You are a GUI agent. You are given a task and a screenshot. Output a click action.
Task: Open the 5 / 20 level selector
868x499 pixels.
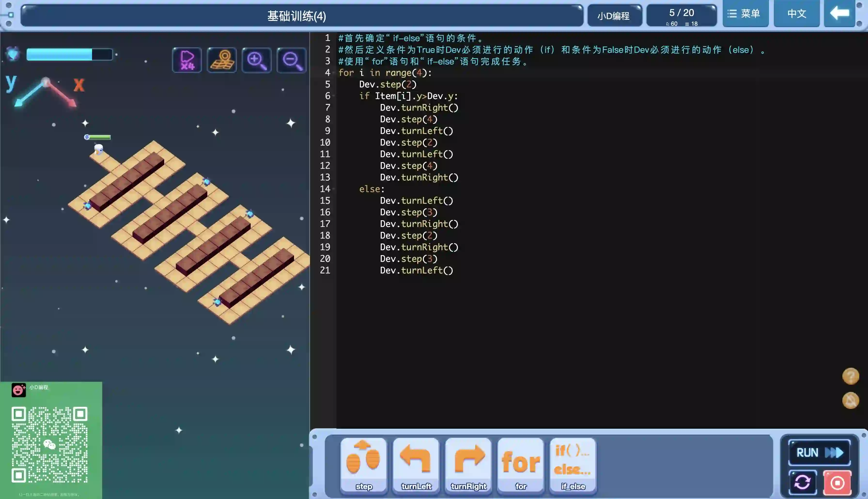(681, 16)
